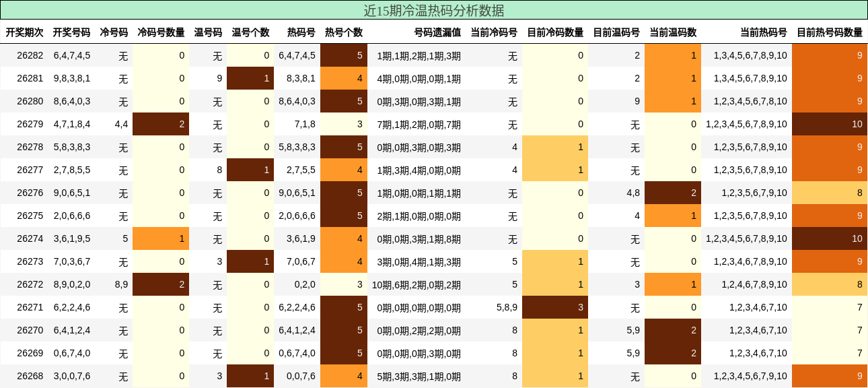Click warm number 9 in row 26281
Image resolution: width=868 pixels, height=388 pixels.
pos(219,78)
